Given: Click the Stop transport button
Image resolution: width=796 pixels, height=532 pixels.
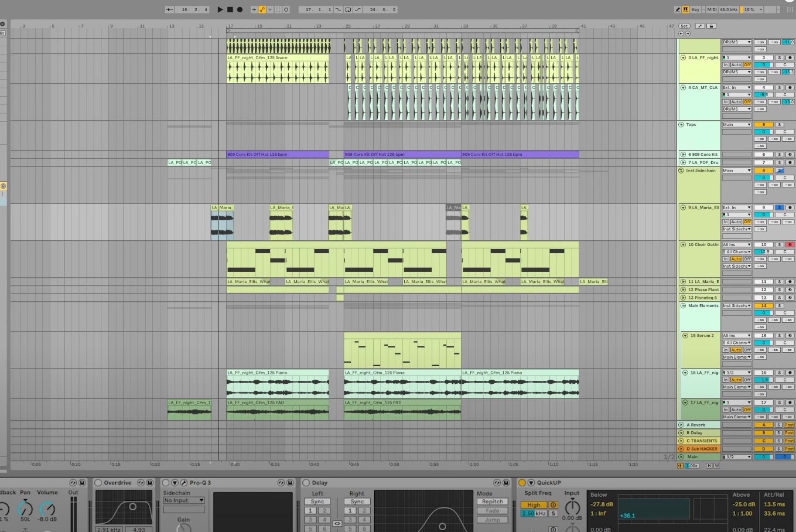Looking at the screenshot, I should pos(230,9).
